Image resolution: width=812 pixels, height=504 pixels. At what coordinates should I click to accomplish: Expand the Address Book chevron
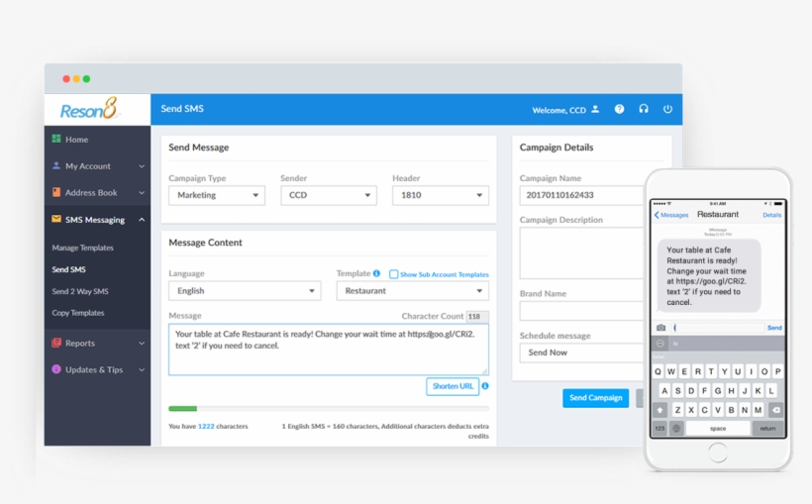[x=142, y=193]
